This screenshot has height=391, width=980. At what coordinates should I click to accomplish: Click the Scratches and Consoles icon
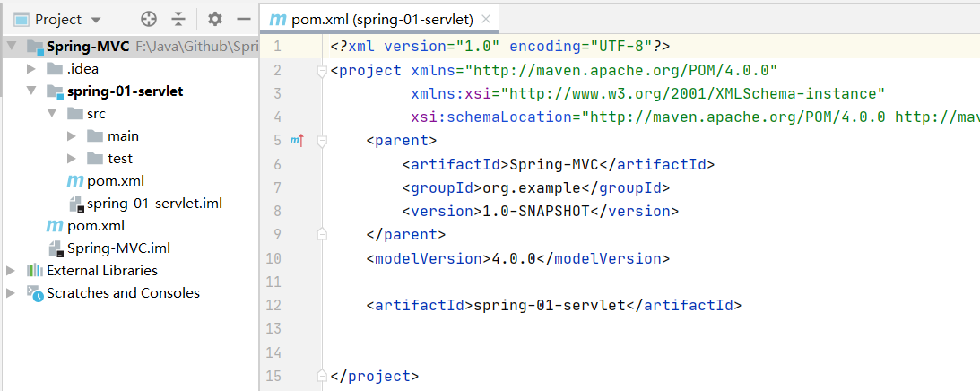pyautogui.click(x=35, y=293)
